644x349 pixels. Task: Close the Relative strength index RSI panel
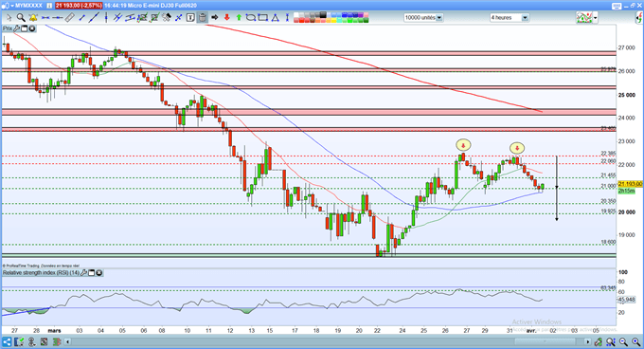(x=99, y=272)
